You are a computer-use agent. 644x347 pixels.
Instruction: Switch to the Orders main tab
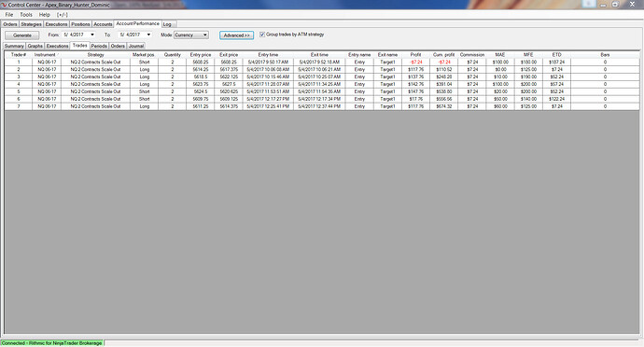pos(10,24)
